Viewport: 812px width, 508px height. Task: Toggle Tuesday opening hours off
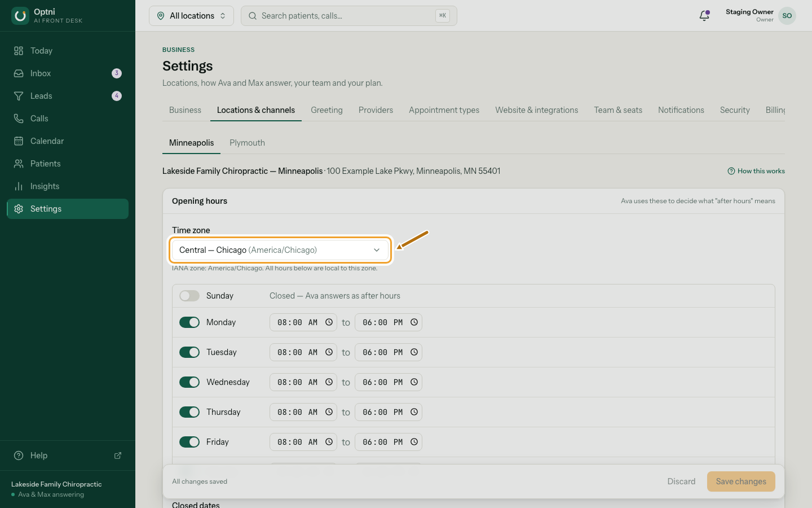pos(189,352)
